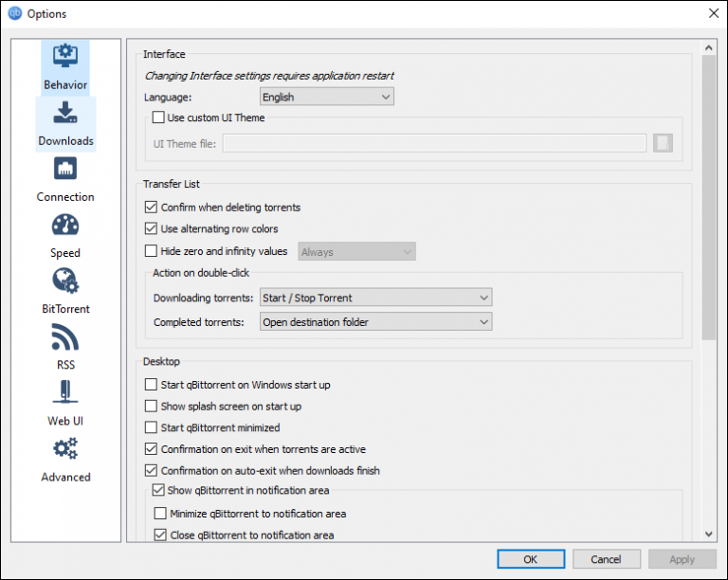The height and width of the screenshot is (580, 728).
Task: Click the scrollbar up arrow
Action: [x=708, y=47]
